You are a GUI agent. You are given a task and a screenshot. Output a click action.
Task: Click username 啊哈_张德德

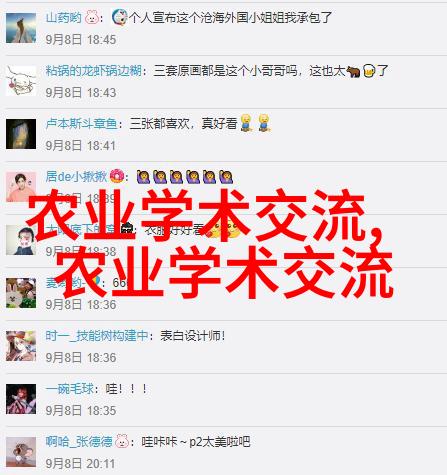click(79, 442)
